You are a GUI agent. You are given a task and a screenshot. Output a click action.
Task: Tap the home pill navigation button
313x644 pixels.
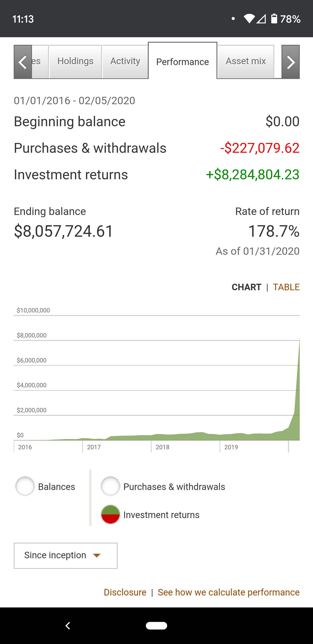point(156,626)
